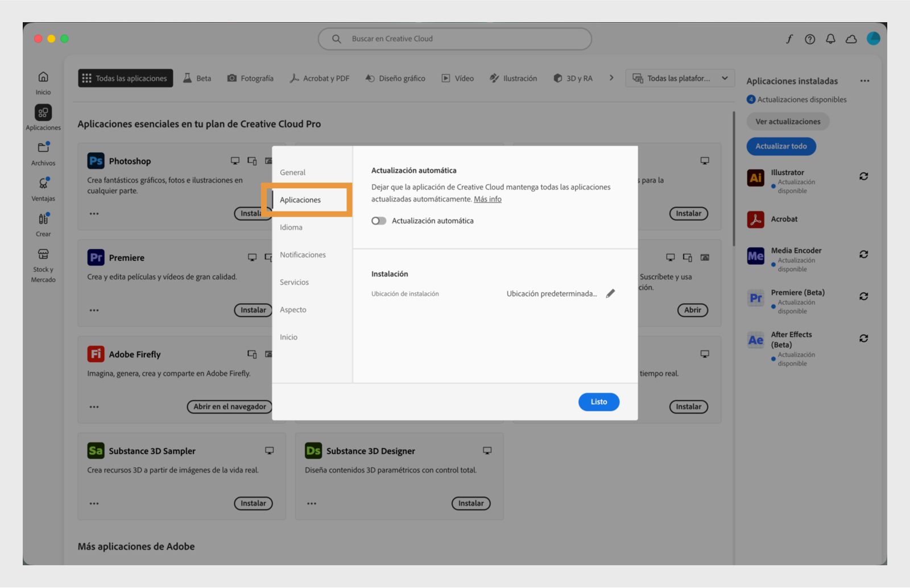Click Abrir en el navegador for Firefly
Image resolution: width=910 pixels, height=588 pixels.
[x=229, y=407]
